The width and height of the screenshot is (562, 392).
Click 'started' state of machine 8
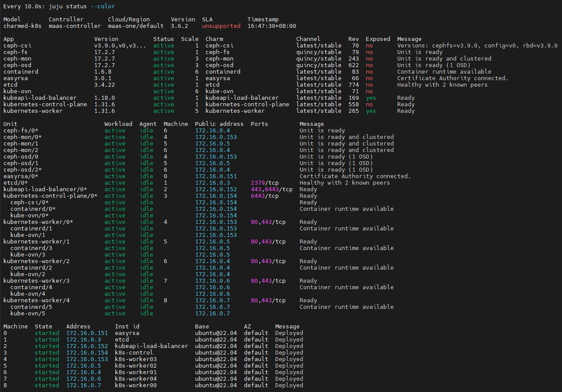(47, 385)
